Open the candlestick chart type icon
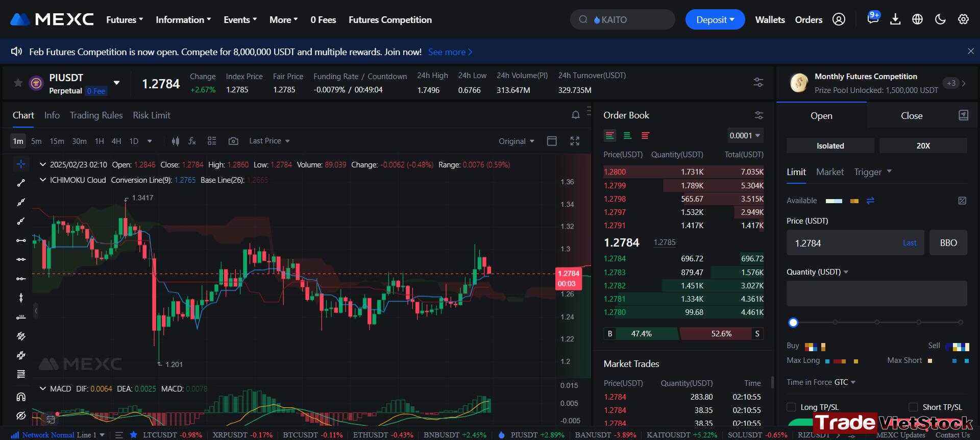The width and height of the screenshot is (980, 440). pos(175,141)
